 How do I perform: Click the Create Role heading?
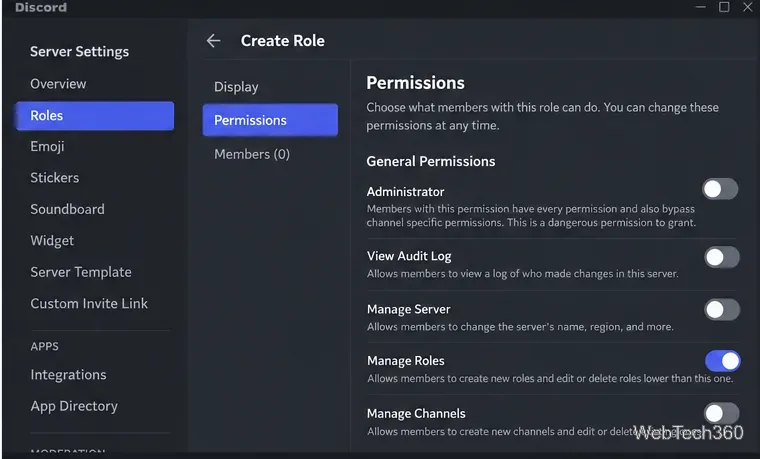coord(283,41)
